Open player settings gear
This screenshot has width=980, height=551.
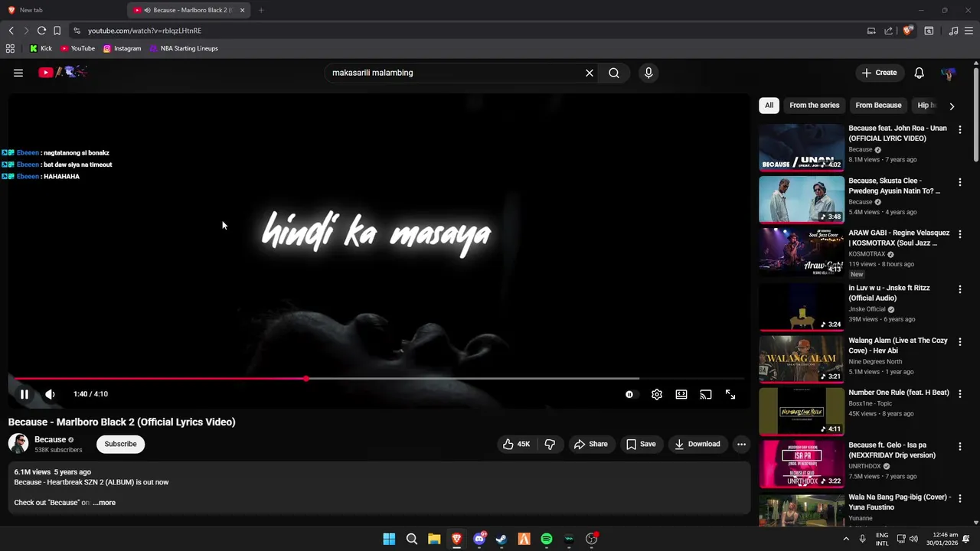pyautogui.click(x=657, y=394)
